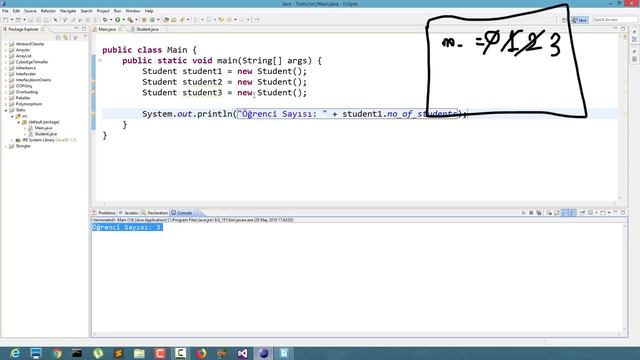Click the Run External Tools toolbar icon
640x360 pixels.
click(130, 20)
